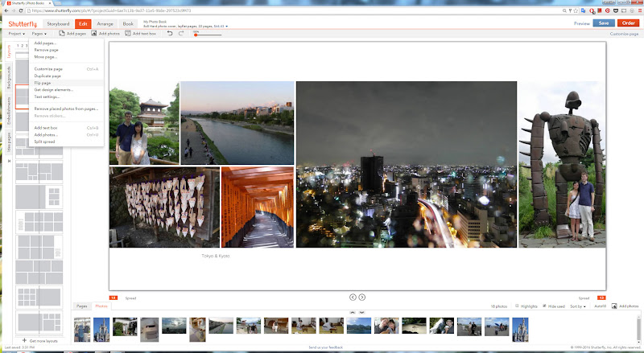Open Text settings... menu entry
The height and width of the screenshot is (353, 644).
(x=66, y=96)
